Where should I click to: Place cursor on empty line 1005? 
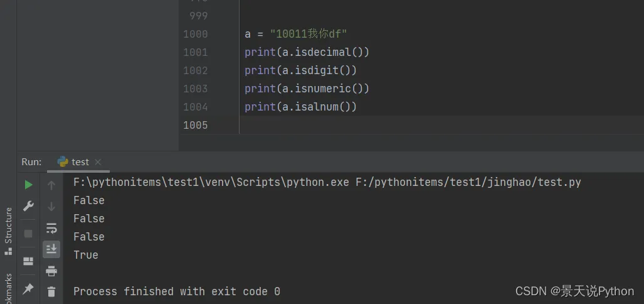click(x=376, y=125)
